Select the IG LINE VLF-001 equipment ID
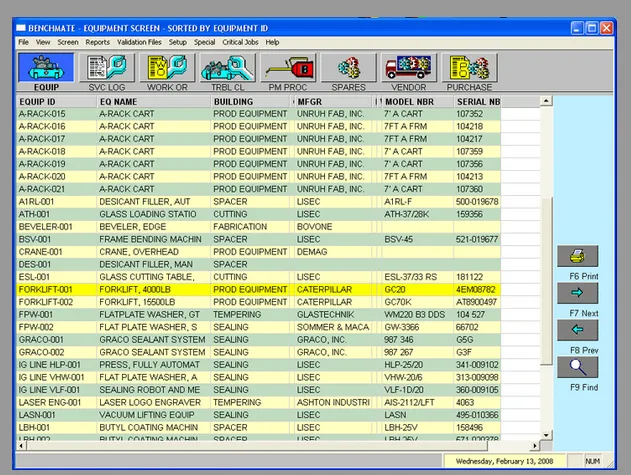This screenshot has height=475, width=631. coord(49,390)
